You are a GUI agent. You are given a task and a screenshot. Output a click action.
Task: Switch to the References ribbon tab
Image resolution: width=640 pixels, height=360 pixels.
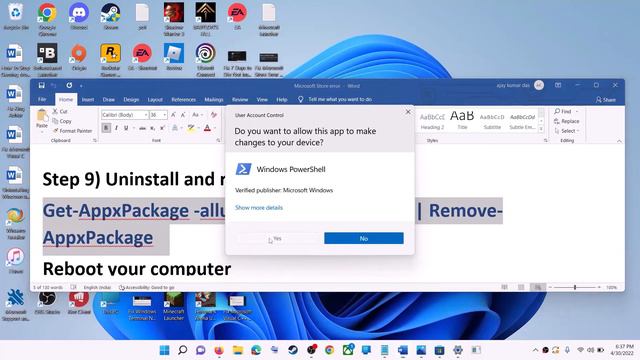point(183,100)
